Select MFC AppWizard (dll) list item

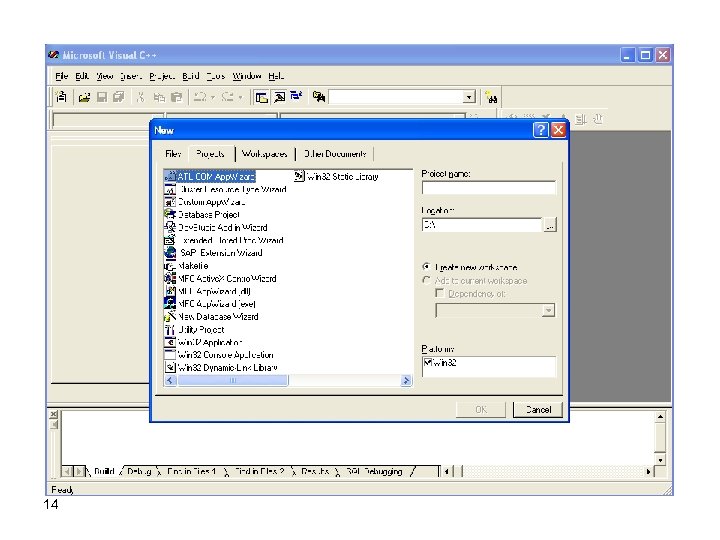pyautogui.click(x=208, y=291)
